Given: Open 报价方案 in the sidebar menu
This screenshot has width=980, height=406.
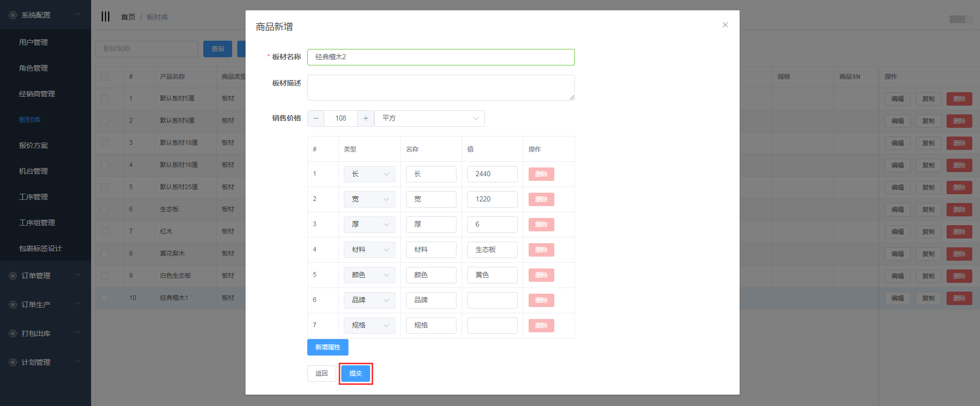Looking at the screenshot, I should pyautogui.click(x=33, y=145).
